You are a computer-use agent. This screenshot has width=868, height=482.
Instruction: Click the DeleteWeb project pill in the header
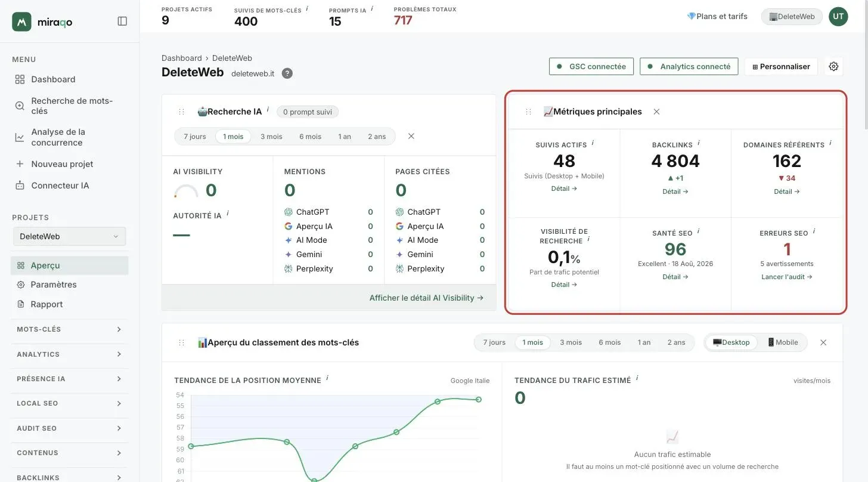(x=792, y=17)
